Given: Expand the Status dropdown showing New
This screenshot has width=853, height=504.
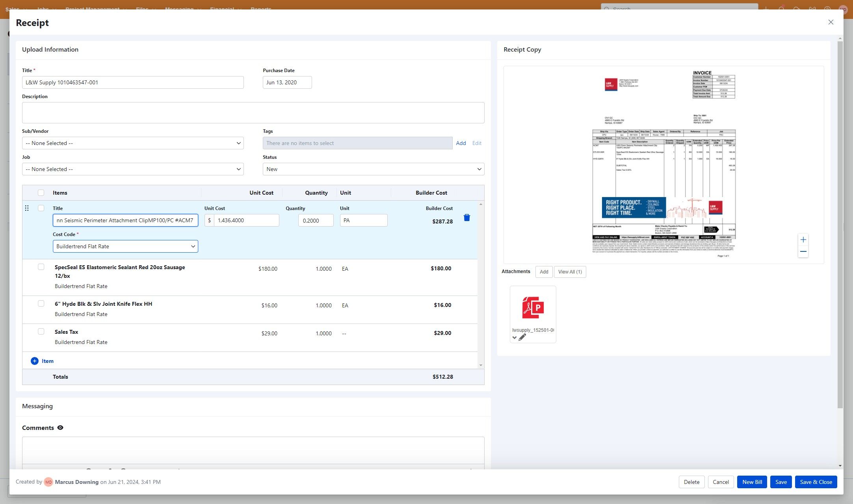Looking at the screenshot, I should click(x=373, y=169).
